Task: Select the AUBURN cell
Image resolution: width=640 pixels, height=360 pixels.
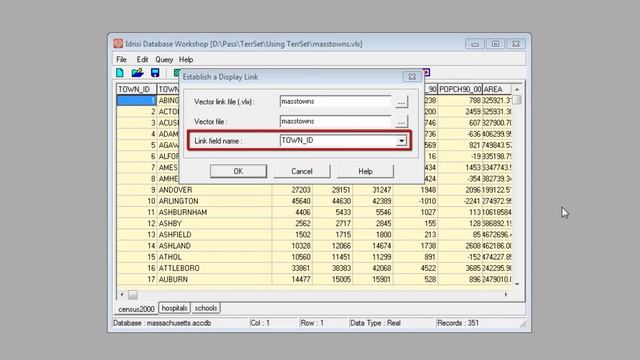Action: click(x=214, y=280)
